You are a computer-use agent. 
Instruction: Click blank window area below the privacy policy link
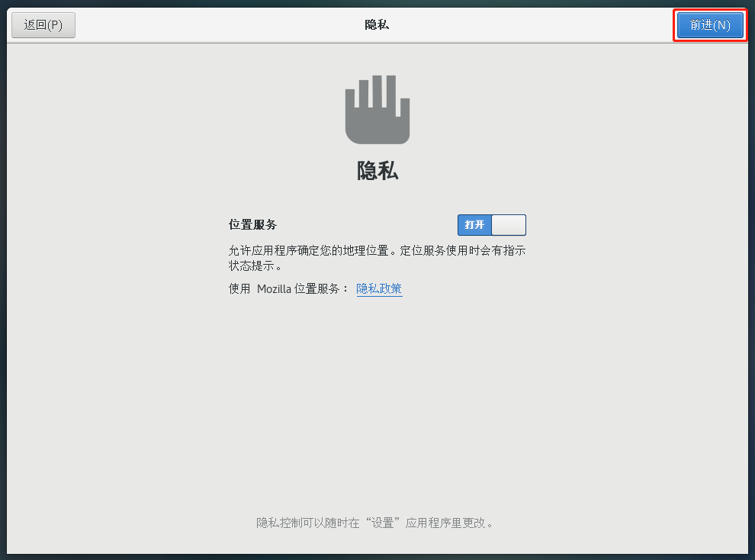coord(377,397)
